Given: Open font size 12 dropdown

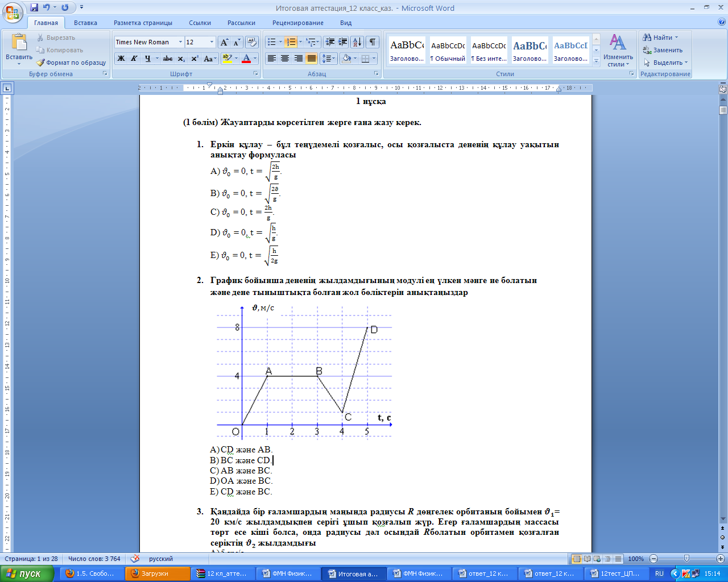Looking at the screenshot, I should click(x=212, y=42).
